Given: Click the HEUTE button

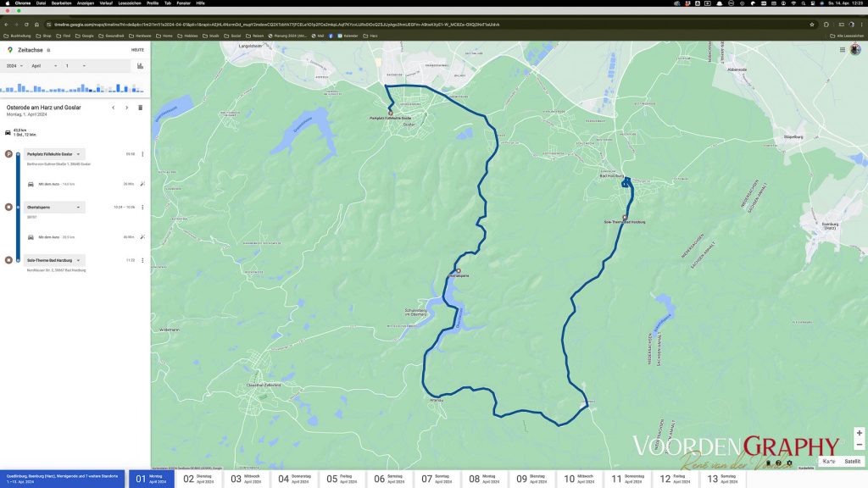Looking at the screenshot, I should click(x=137, y=50).
